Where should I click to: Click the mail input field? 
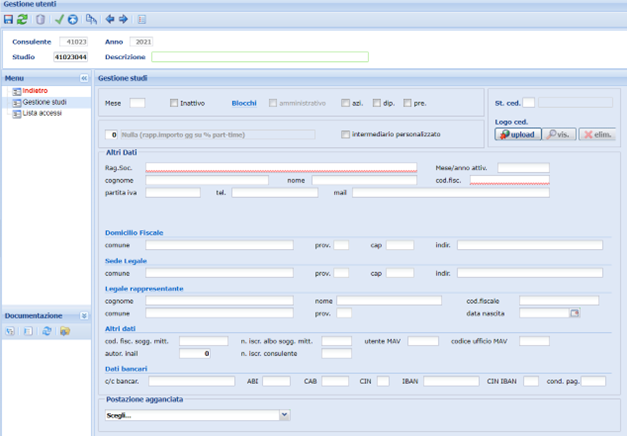[451, 193]
